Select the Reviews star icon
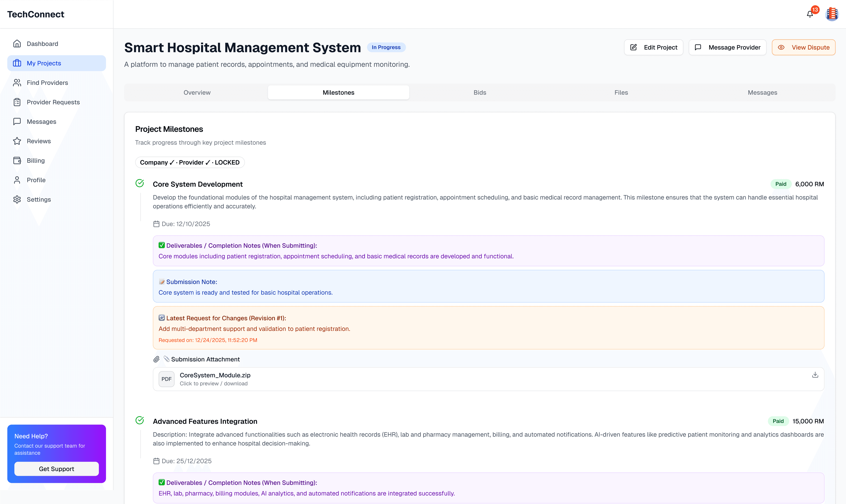The width and height of the screenshot is (846, 504). 17,141
